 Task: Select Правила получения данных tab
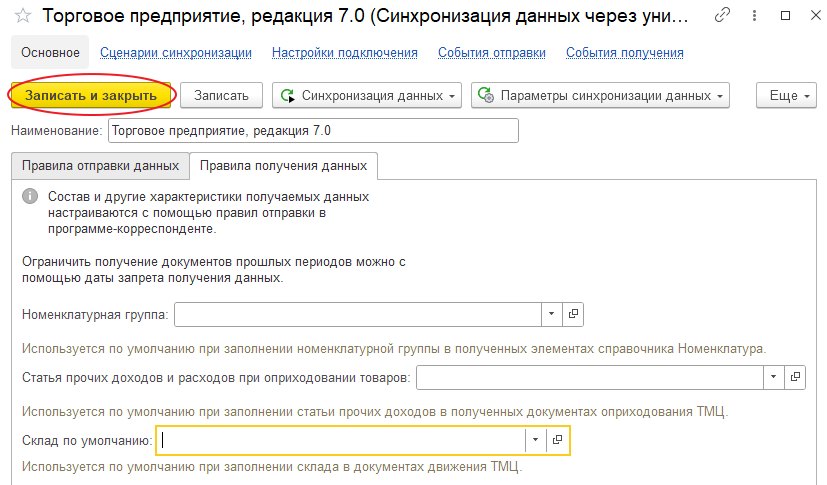click(x=283, y=166)
